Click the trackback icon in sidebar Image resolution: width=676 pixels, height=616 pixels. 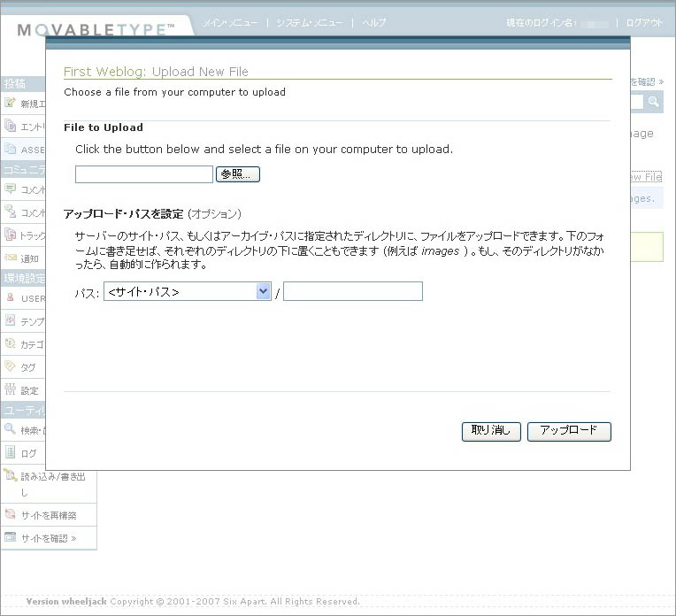point(11,235)
